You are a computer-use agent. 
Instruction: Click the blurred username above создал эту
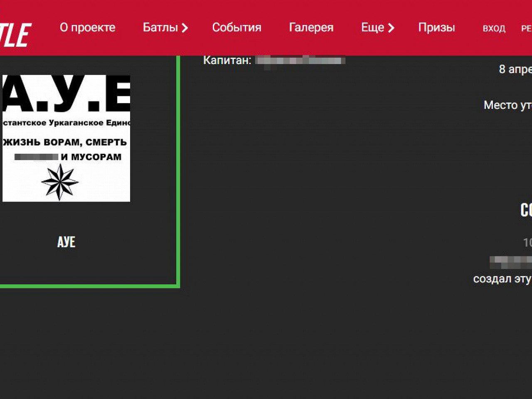pyautogui.click(x=510, y=262)
